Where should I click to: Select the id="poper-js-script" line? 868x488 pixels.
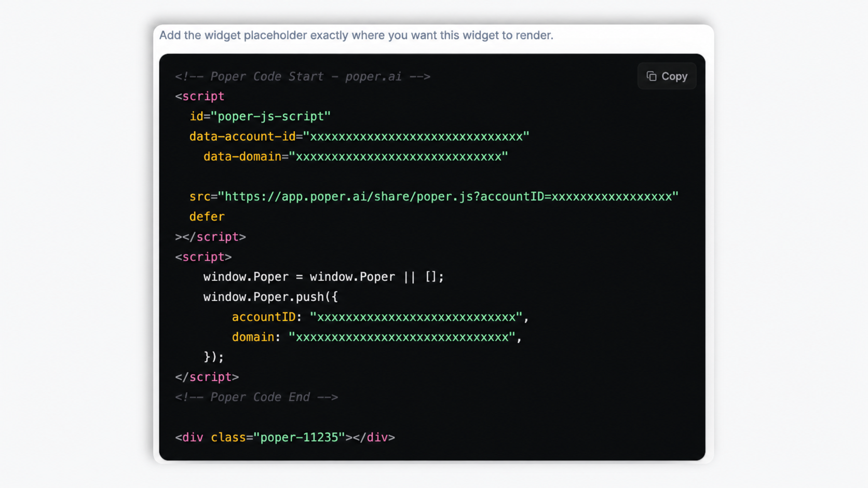click(x=260, y=116)
